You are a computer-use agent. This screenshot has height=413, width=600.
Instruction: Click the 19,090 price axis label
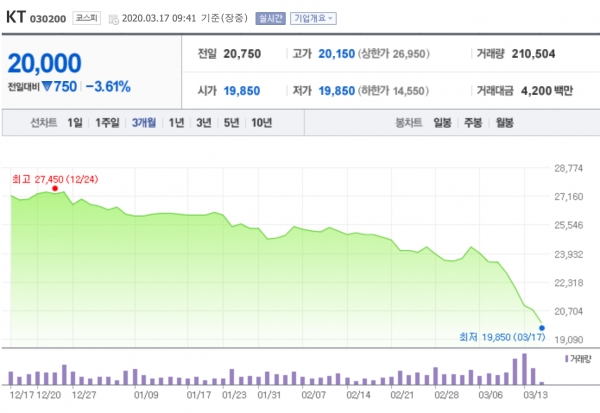[x=569, y=340]
